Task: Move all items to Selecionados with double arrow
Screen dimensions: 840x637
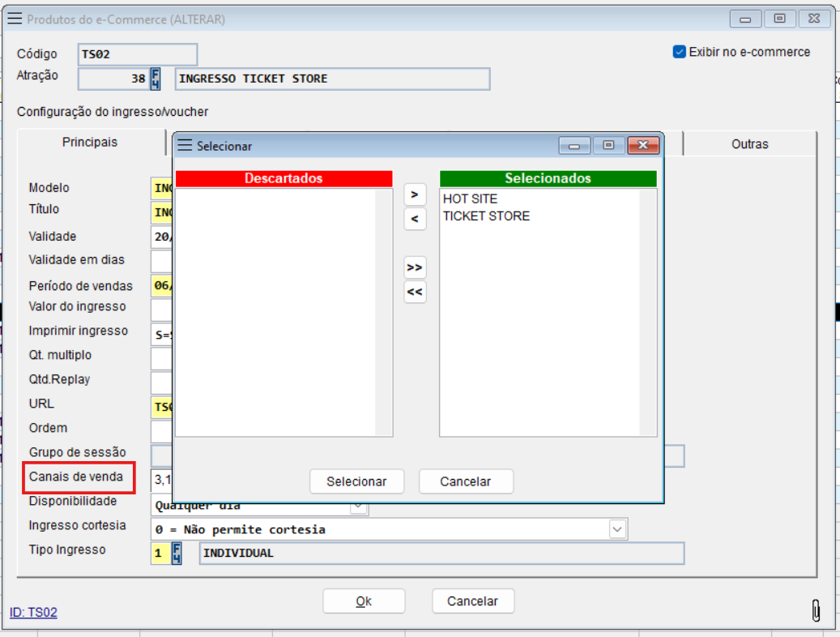Action: (x=415, y=267)
